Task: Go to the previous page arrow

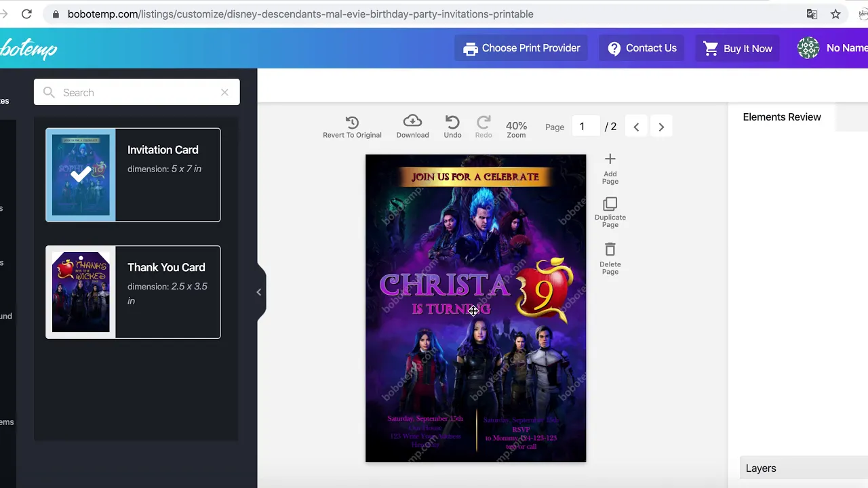Action: tap(636, 127)
